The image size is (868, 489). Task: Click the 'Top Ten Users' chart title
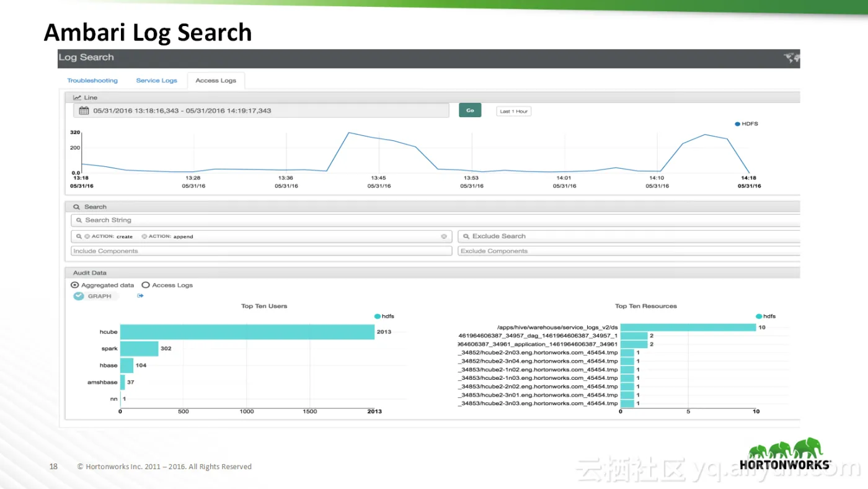pos(264,306)
